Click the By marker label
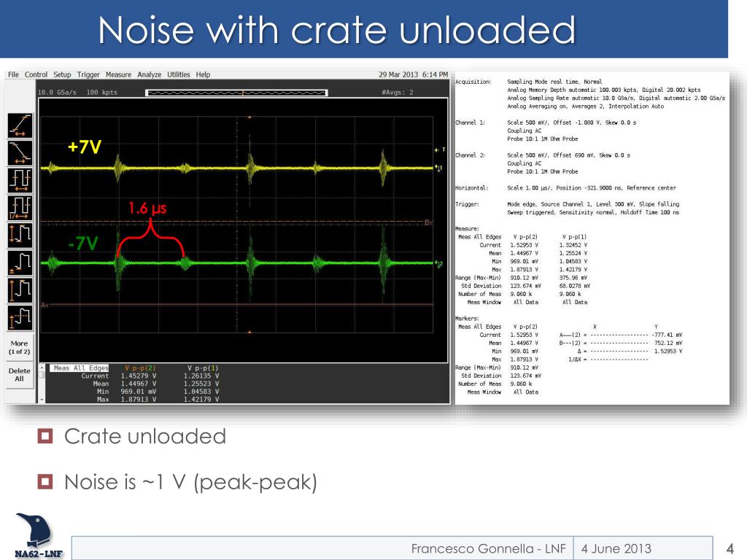Viewport: 747px width, 560px height. click(x=428, y=222)
